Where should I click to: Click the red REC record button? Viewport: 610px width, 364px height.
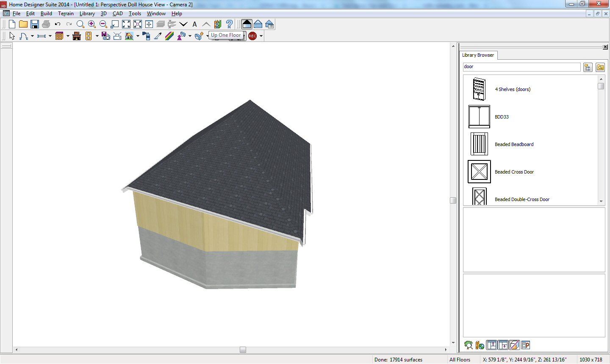pyautogui.click(x=252, y=36)
